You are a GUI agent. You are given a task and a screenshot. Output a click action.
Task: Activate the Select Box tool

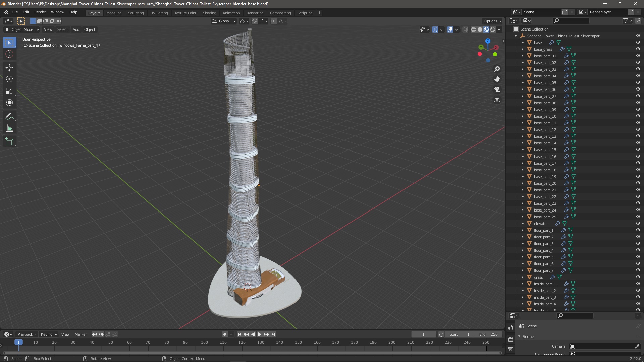tap(9, 43)
